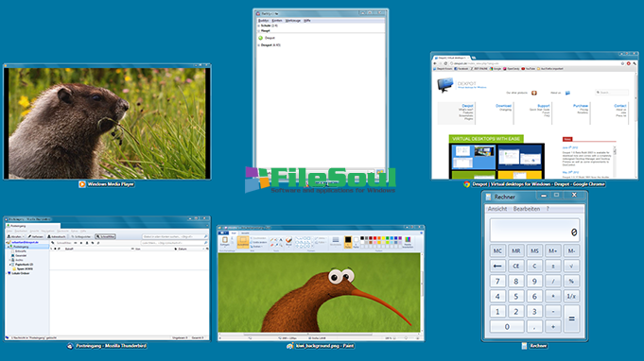Open the Ansicht menu in Rechner

[497, 209]
